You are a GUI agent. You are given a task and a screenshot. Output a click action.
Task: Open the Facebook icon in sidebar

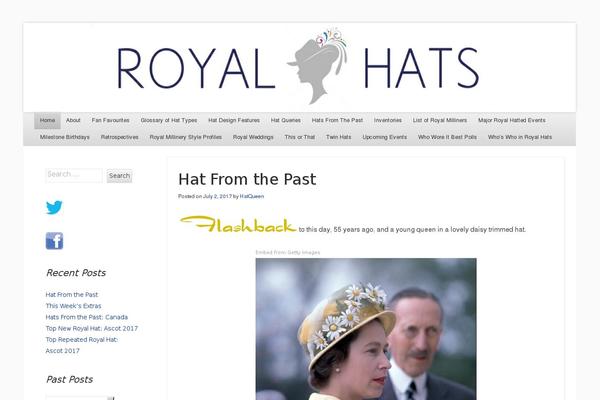(x=54, y=241)
